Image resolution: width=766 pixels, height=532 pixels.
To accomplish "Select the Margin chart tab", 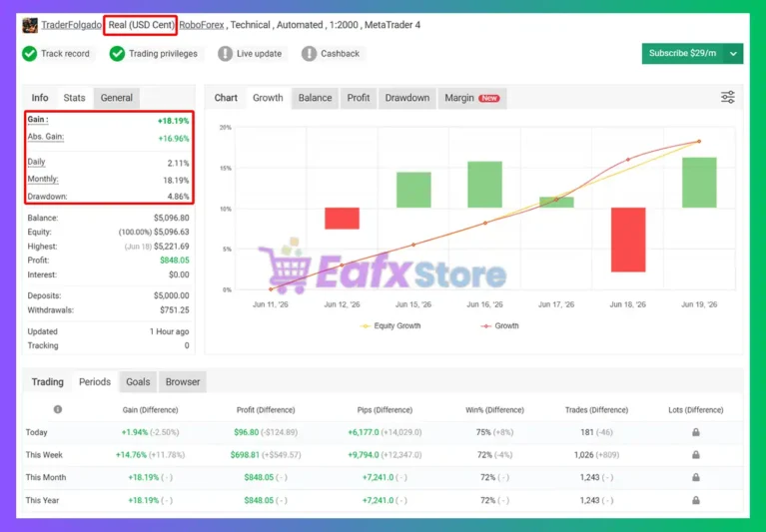I will pos(472,98).
